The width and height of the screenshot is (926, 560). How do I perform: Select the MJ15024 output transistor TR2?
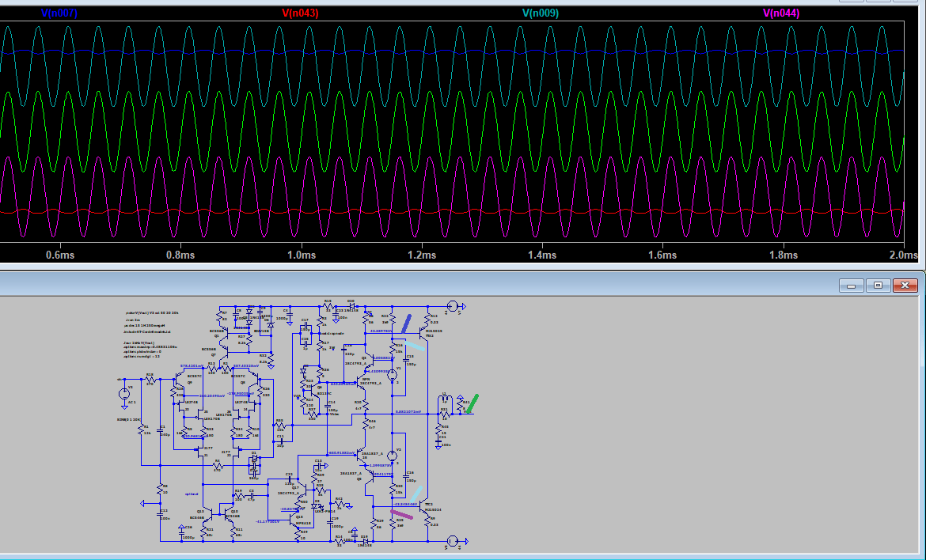pos(424,505)
